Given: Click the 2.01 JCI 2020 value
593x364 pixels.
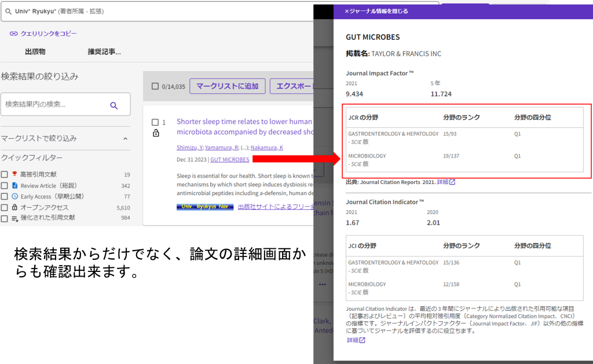Looking at the screenshot, I should (x=433, y=223).
